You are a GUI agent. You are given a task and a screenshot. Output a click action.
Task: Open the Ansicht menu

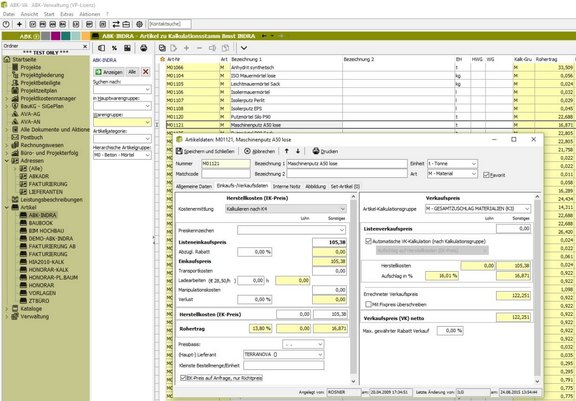pos(29,14)
